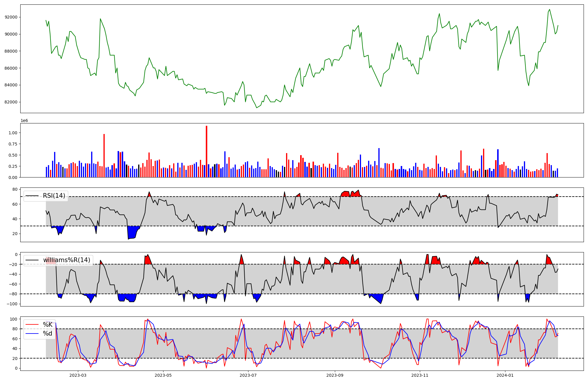Click the 60 label on stochastic axis

point(15,339)
